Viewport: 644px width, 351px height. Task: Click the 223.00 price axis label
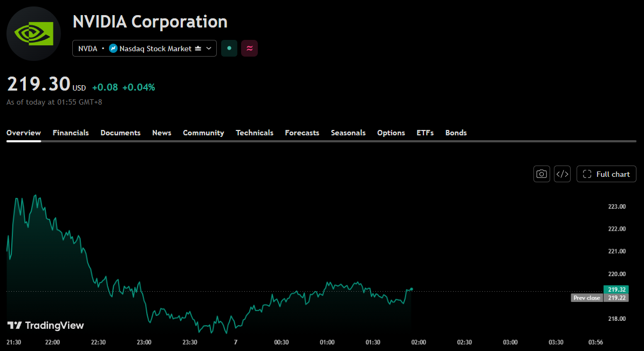click(617, 207)
